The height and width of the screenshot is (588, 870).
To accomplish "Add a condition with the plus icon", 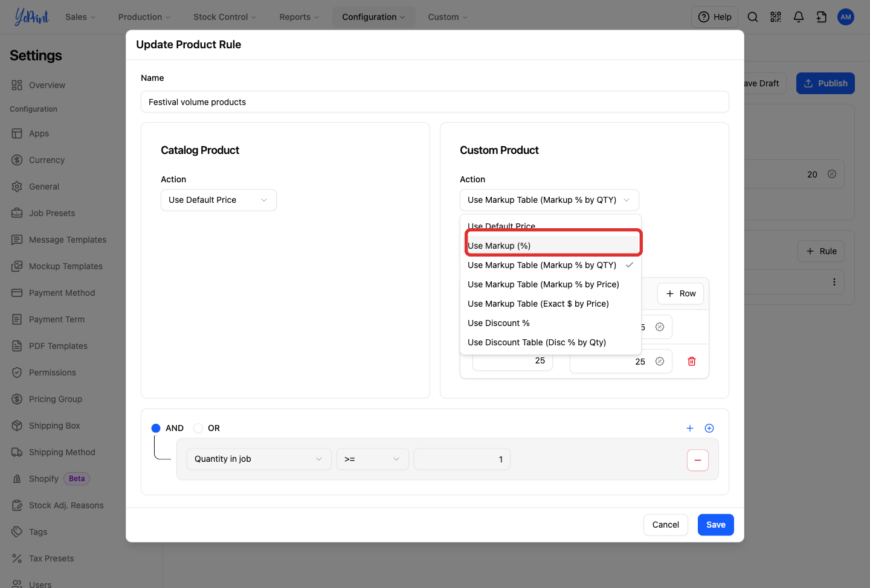I will point(690,428).
